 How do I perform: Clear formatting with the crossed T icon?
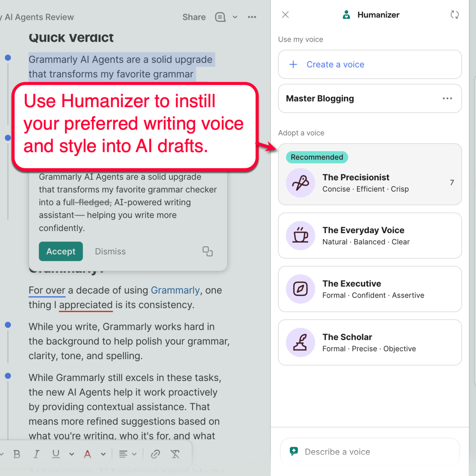175,454
